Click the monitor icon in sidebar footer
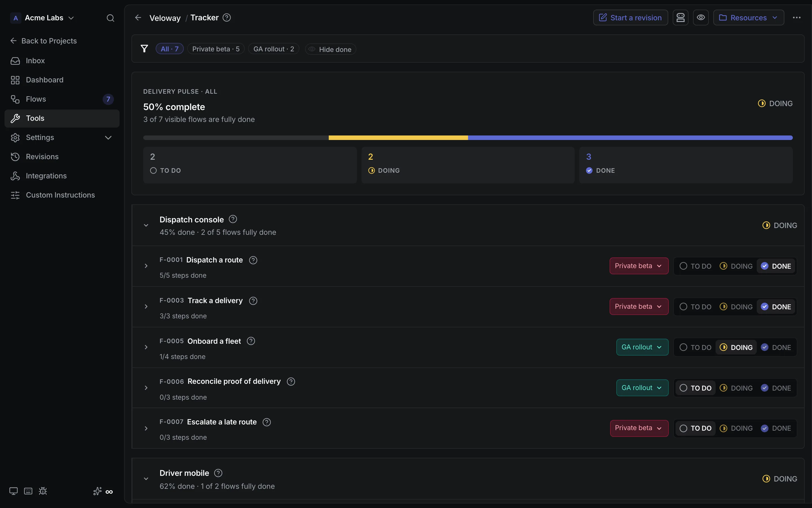 click(x=14, y=491)
